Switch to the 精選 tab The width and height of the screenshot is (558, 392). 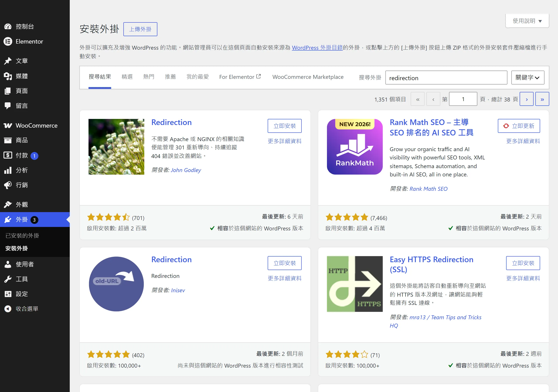[x=127, y=77]
